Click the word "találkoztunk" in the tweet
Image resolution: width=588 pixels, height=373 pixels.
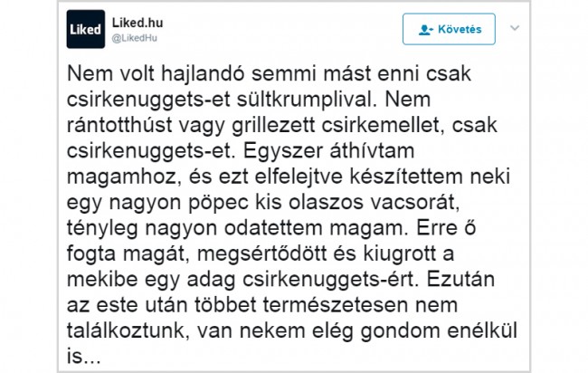pos(128,330)
